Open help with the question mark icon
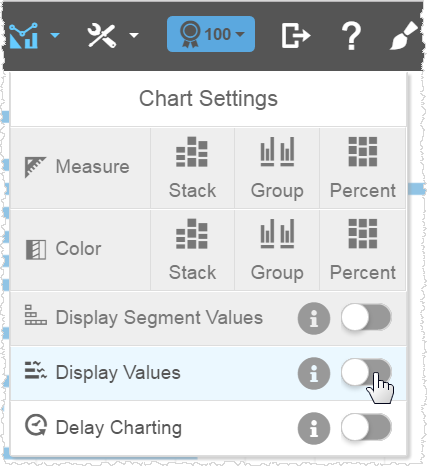Screen dimensions: 428x470 click(351, 36)
